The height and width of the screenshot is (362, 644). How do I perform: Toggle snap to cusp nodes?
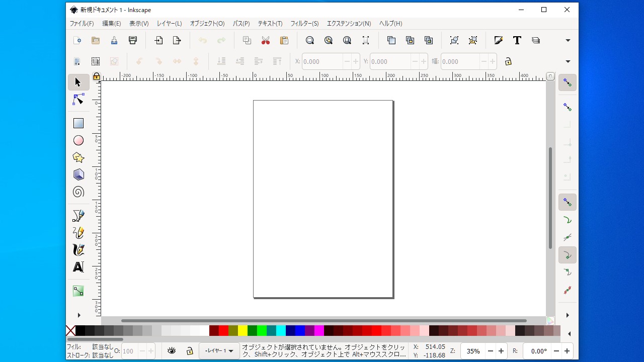tap(568, 255)
